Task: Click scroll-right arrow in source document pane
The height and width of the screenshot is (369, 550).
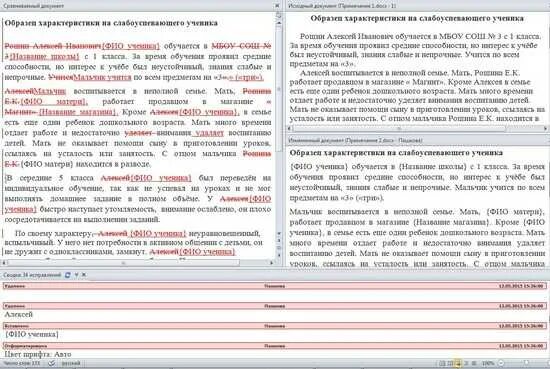Action: click(x=545, y=129)
